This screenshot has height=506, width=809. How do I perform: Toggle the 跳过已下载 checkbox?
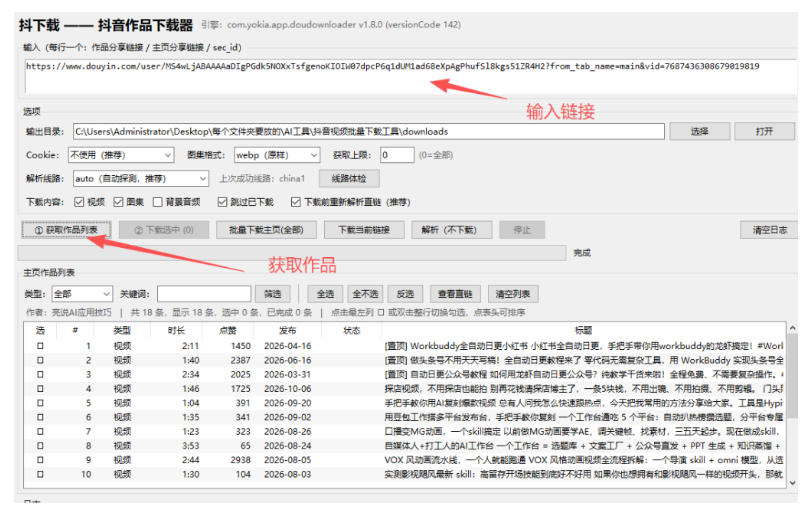point(222,202)
